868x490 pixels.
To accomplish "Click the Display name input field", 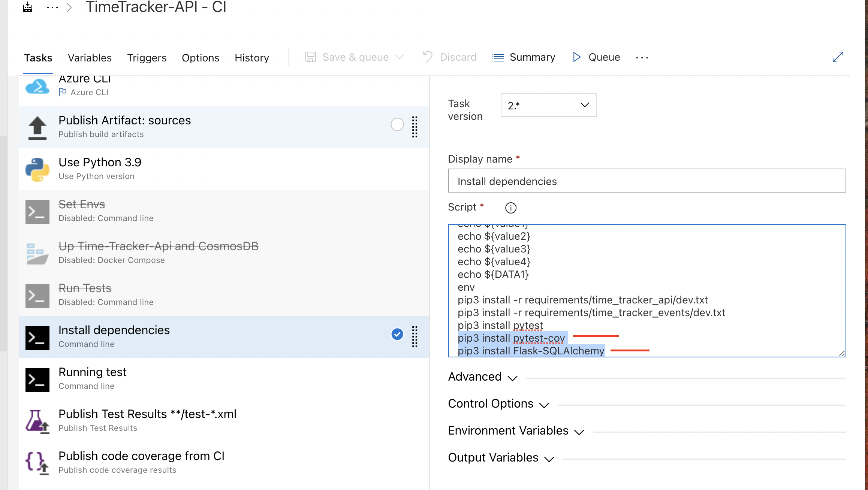I will point(647,181).
